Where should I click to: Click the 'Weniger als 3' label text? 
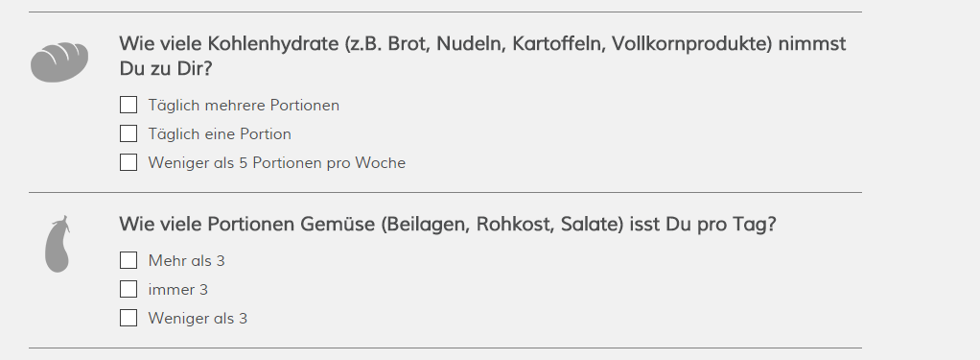pyautogui.click(x=198, y=318)
